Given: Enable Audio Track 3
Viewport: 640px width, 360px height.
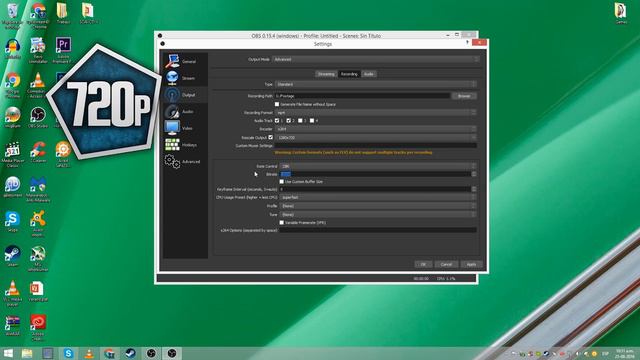Looking at the screenshot, I should pos(300,120).
